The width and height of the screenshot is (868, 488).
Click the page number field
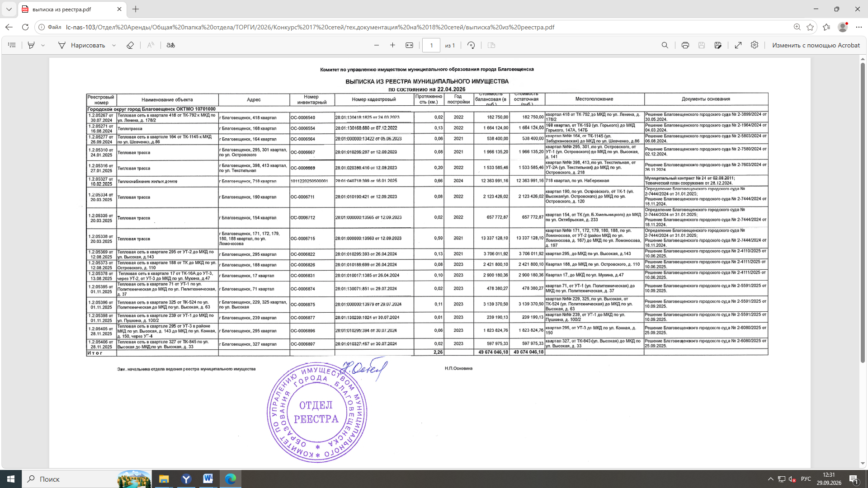tap(431, 45)
